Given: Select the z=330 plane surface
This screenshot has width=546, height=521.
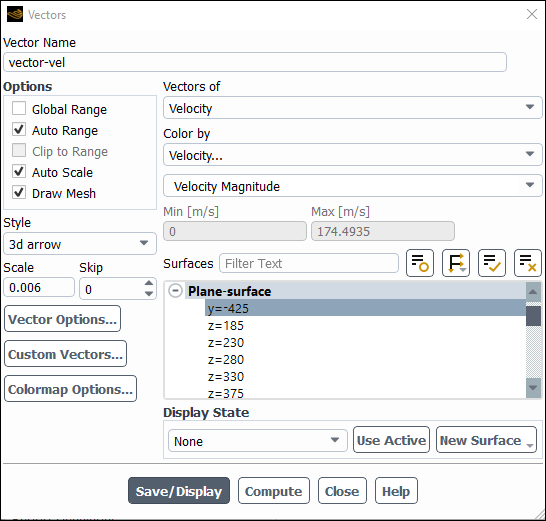Looking at the screenshot, I should (226, 377).
